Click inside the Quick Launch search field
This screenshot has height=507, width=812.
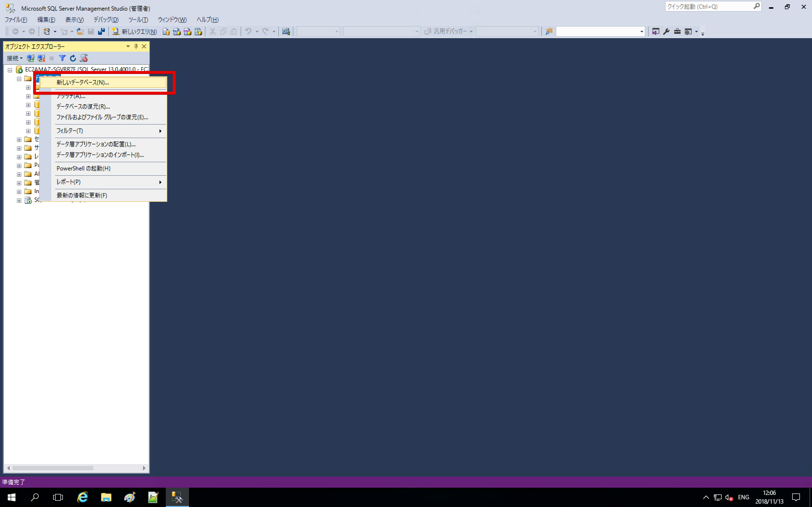coord(708,6)
